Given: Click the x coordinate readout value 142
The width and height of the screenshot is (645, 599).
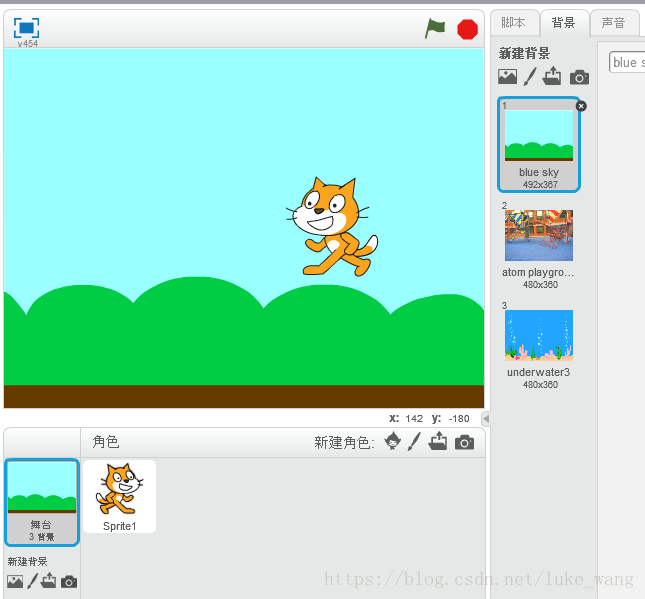Looking at the screenshot, I should [x=414, y=418].
